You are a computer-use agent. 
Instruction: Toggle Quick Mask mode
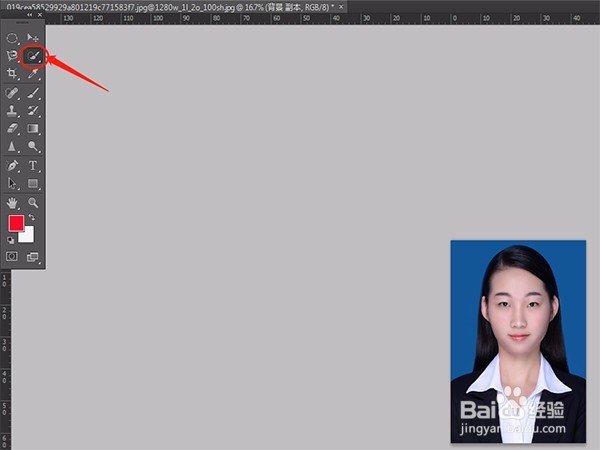coord(11,256)
